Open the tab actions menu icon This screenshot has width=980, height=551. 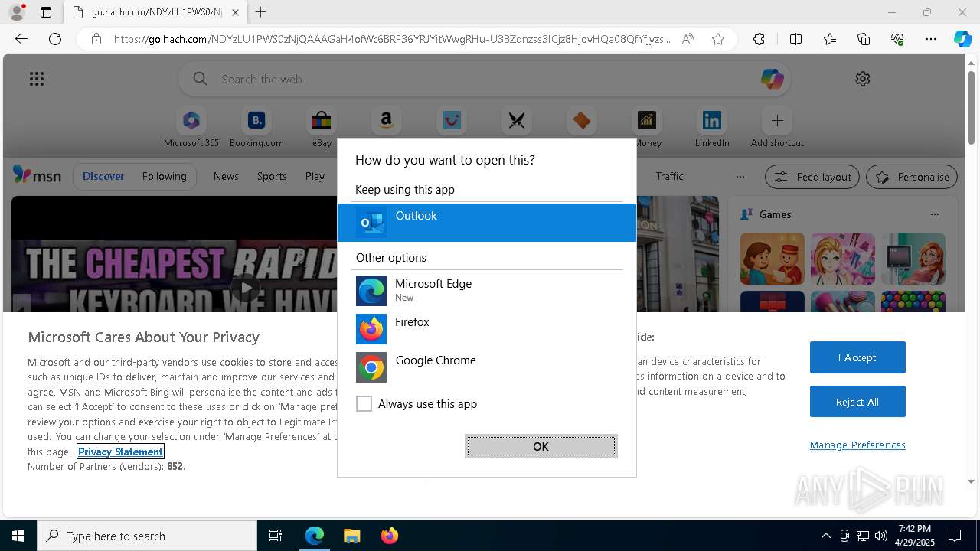[46, 12]
